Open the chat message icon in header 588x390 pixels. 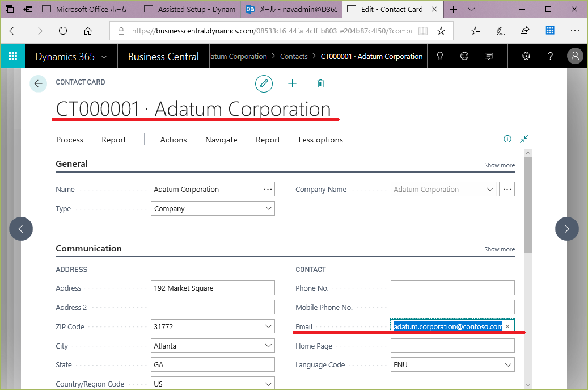tap(489, 56)
